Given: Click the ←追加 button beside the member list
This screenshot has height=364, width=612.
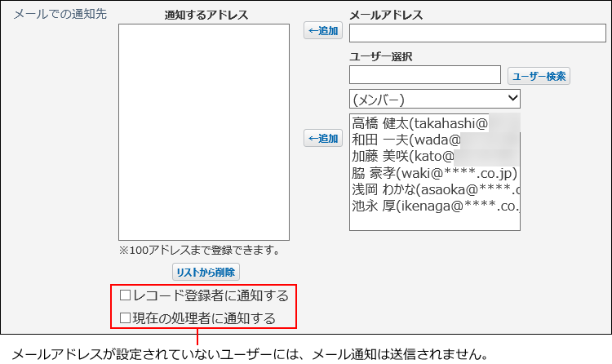Looking at the screenshot, I should (x=323, y=138).
